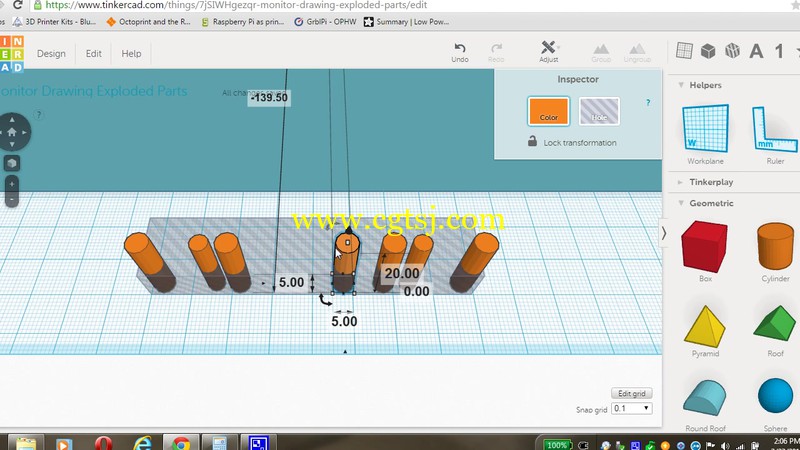Open the Snap grid dropdown

coord(632,408)
